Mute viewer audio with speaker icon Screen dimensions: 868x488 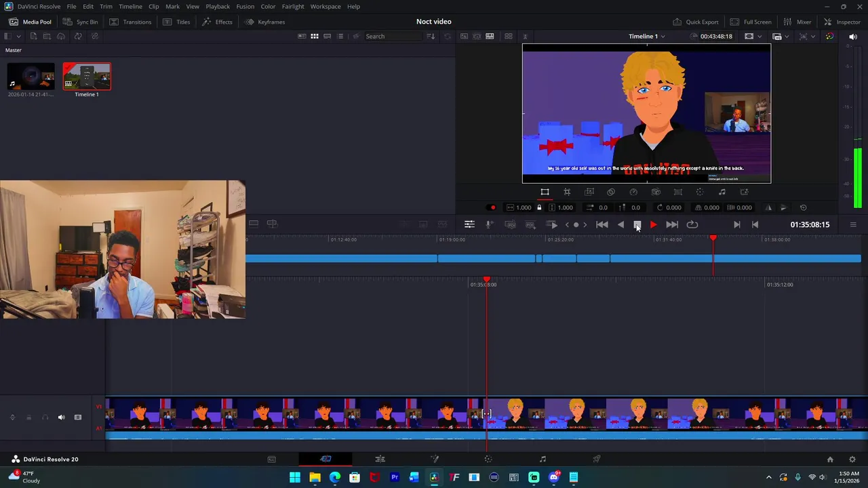tap(853, 37)
